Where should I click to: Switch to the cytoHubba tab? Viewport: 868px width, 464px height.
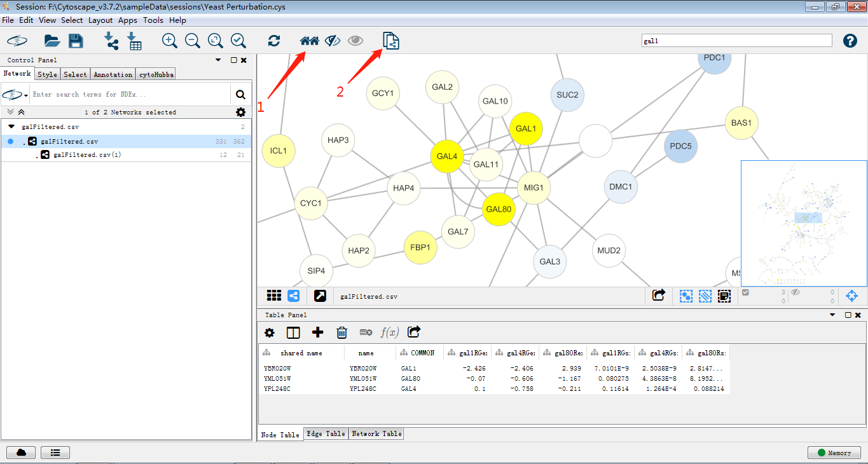click(x=156, y=74)
